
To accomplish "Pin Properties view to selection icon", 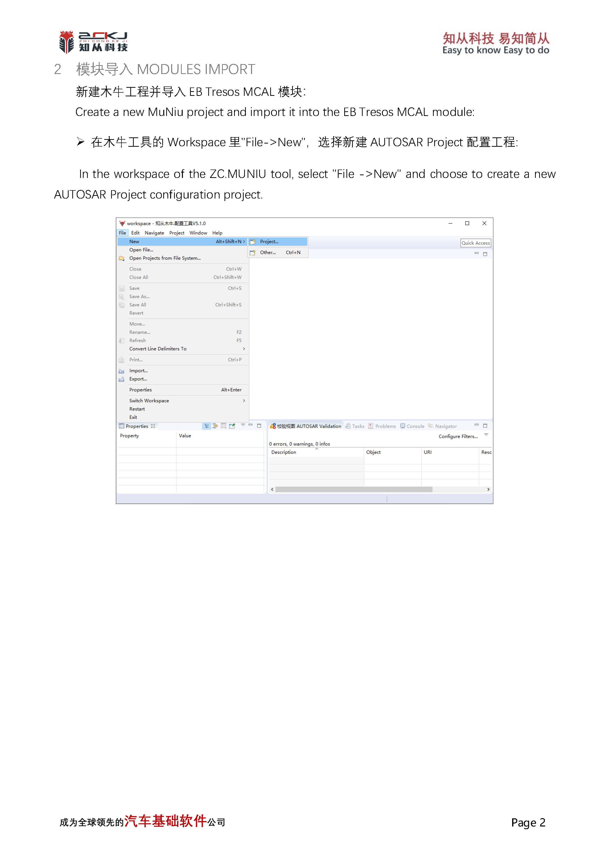I will pos(232,426).
